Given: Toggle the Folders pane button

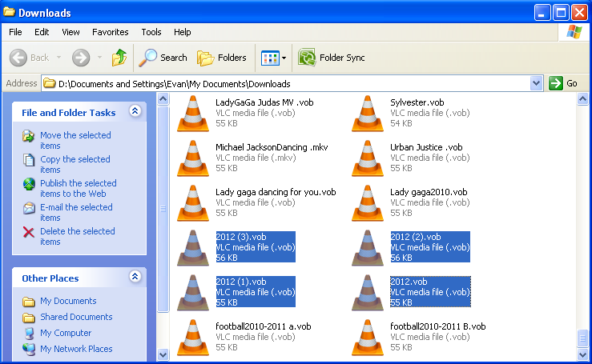Looking at the screenshot, I should click(222, 58).
